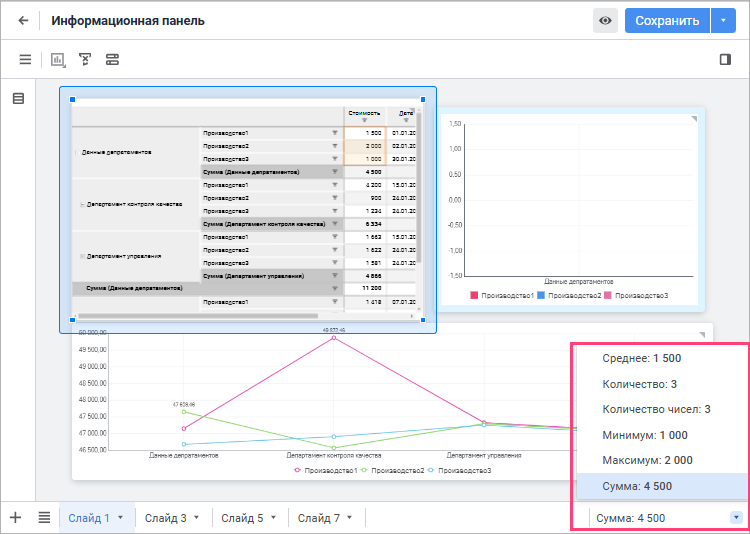This screenshot has height=534, width=750.
Task: Collapse the Департамент контроля качества tree node
Action: 82,204
